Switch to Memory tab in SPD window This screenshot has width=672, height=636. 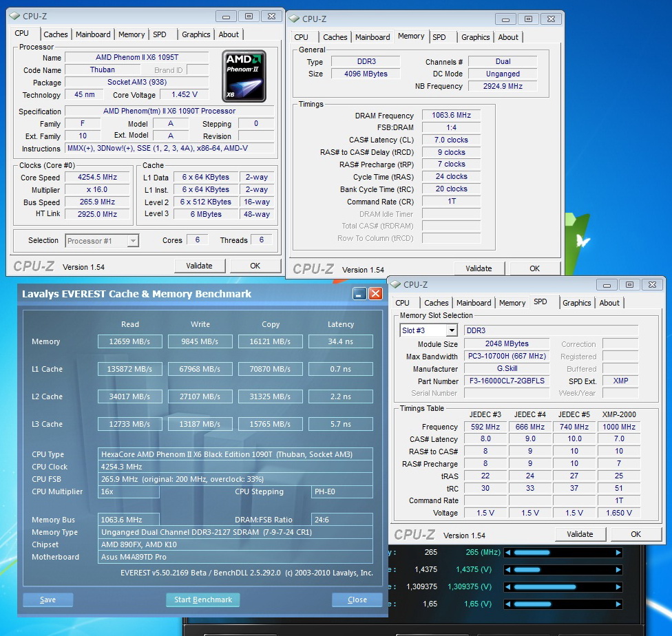click(512, 303)
